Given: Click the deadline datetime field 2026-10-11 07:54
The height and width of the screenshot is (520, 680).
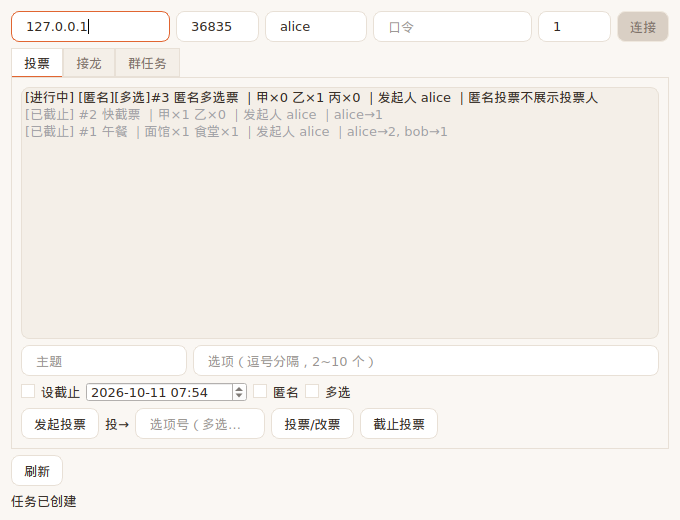Looking at the screenshot, I should pyautogui.click(x=160, y=392).
